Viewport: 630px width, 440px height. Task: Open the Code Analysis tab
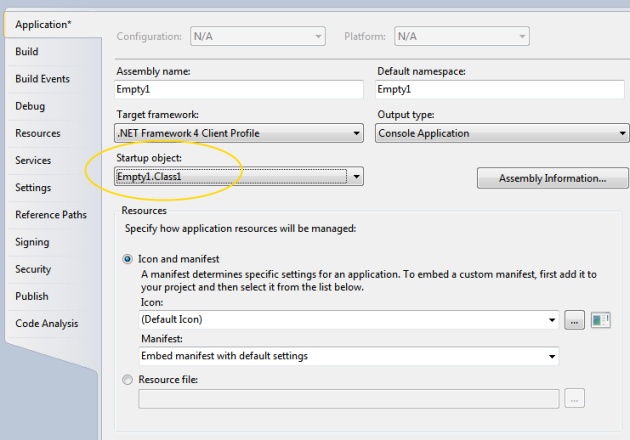(47, 323)
